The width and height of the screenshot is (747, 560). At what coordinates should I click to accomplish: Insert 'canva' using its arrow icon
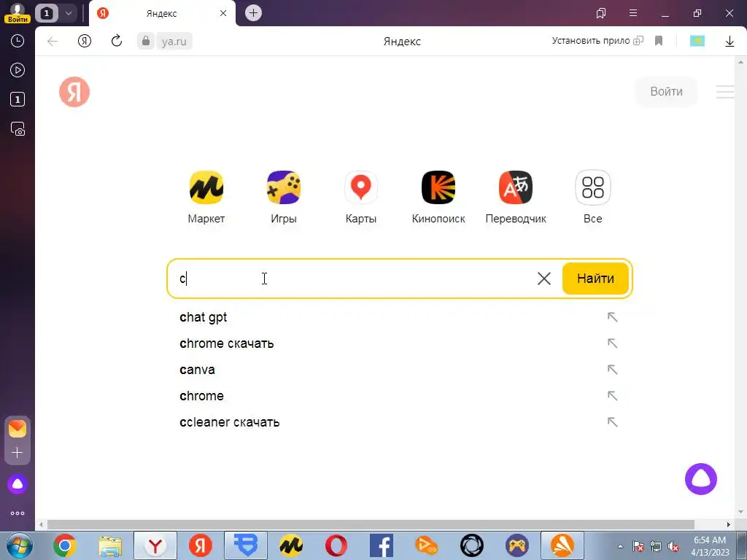click(x=612, y=370)
